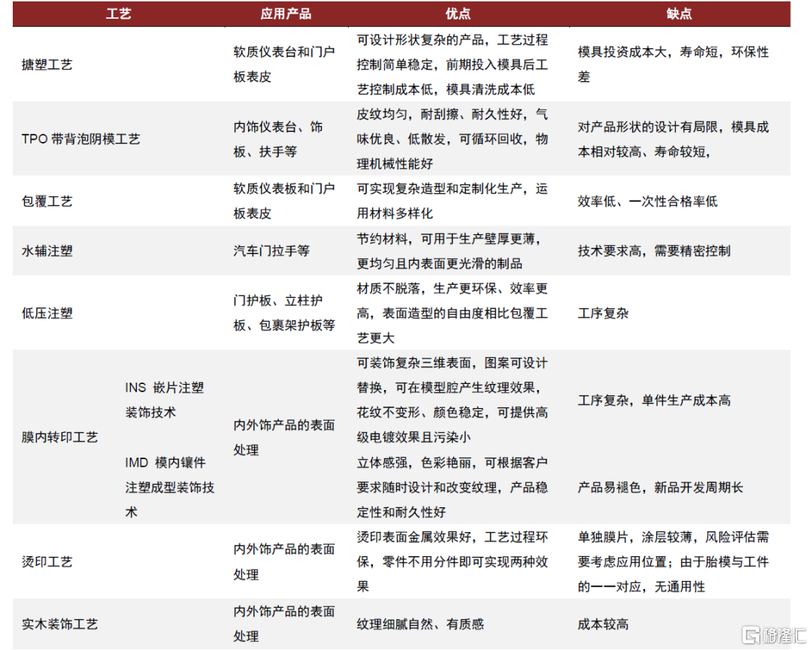Click the 应用产品 column header
This screenshot has width=812, height=650.
coord(286,14)
